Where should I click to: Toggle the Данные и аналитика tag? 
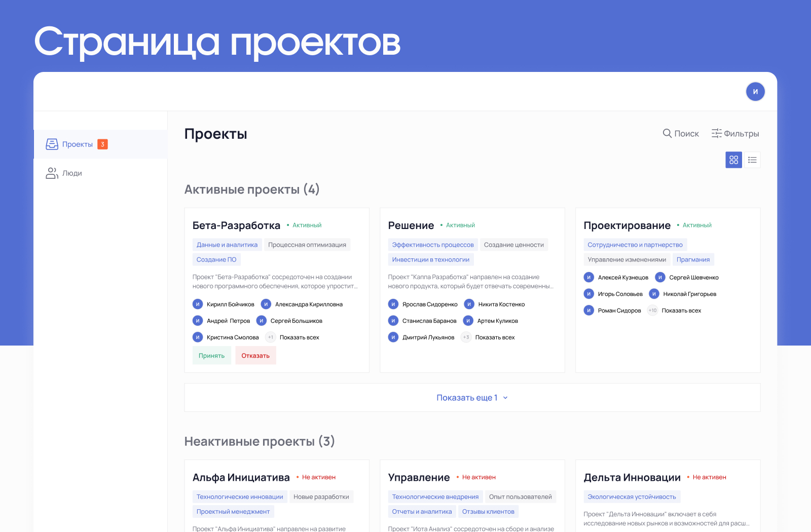point(227,245)
